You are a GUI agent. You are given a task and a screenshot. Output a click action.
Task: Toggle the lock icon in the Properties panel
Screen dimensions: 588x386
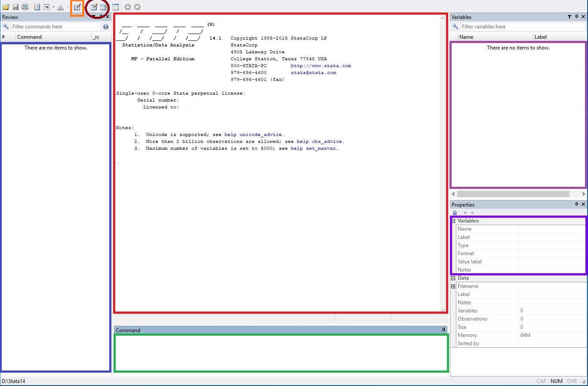click(455, 213)
